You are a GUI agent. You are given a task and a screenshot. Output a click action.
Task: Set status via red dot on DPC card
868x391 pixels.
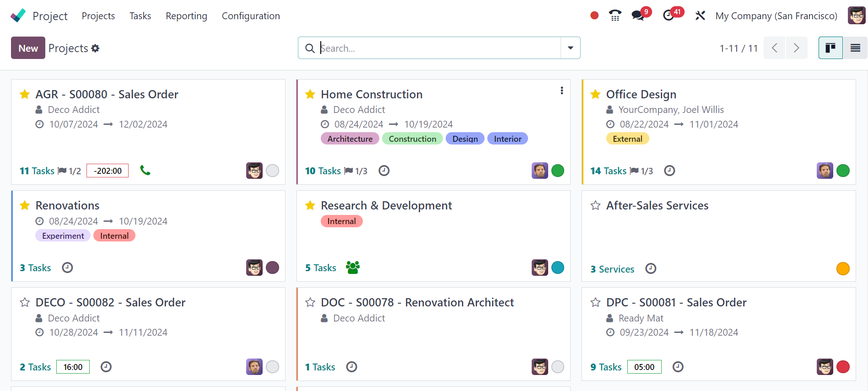point(843,367)
